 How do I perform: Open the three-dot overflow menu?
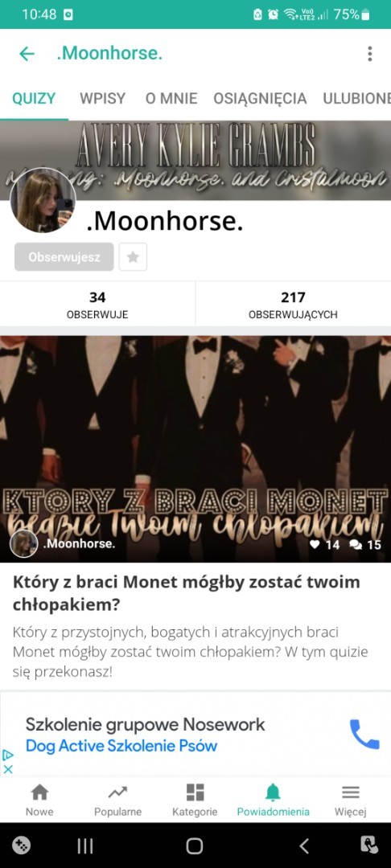[x=369, y=54]
